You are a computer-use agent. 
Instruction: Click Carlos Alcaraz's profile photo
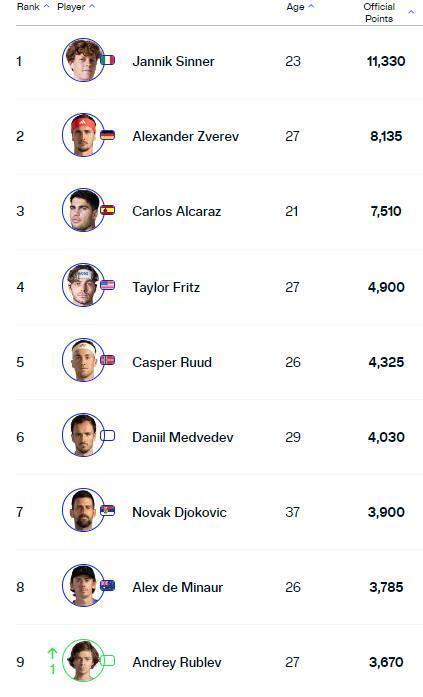(x=83, y=210)
